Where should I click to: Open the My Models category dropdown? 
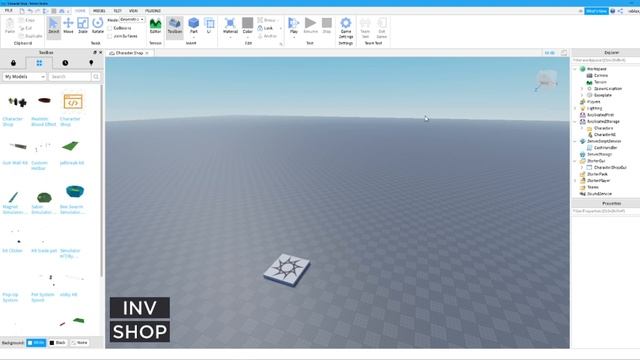click(x=24, y=77)
